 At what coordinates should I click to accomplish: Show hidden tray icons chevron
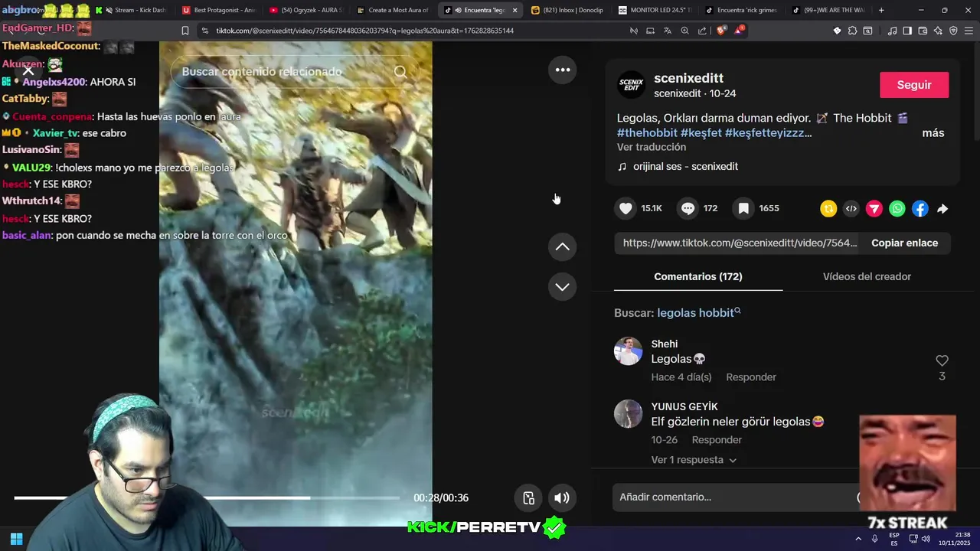click(858, 539)
